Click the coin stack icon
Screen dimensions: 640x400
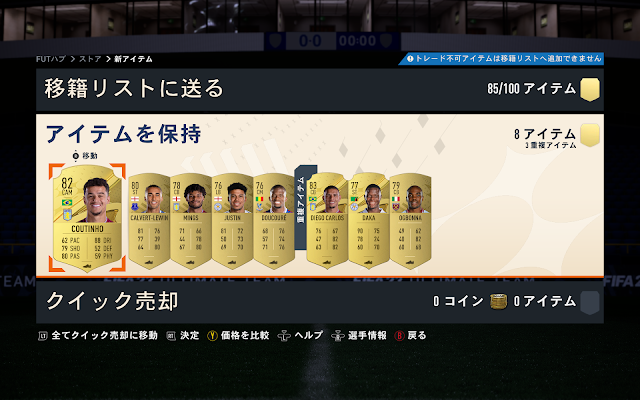[498, 301]
